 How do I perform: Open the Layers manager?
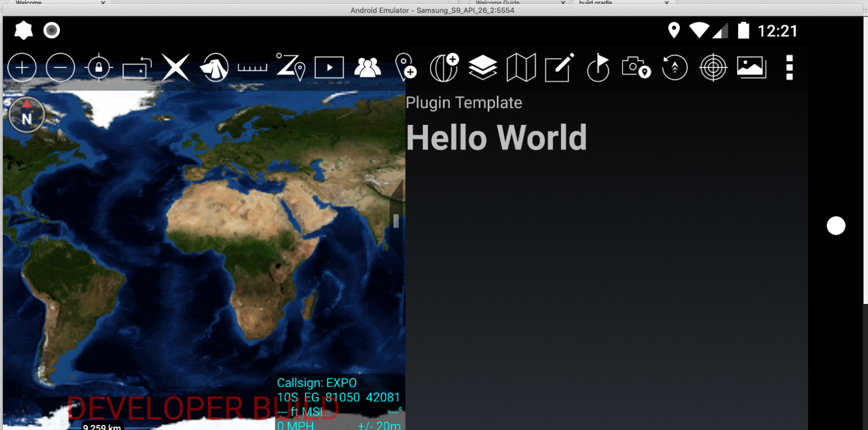pyautogui.click(x=483, y=67)
